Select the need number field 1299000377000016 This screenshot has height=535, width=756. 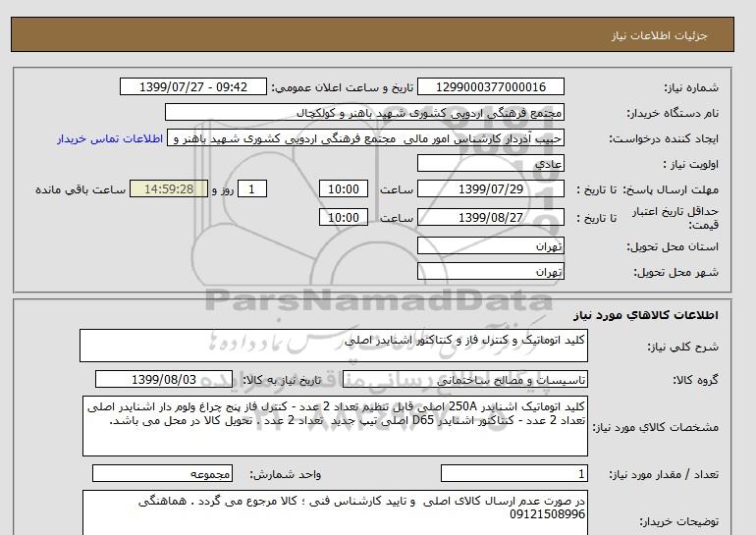coord(490,86)
